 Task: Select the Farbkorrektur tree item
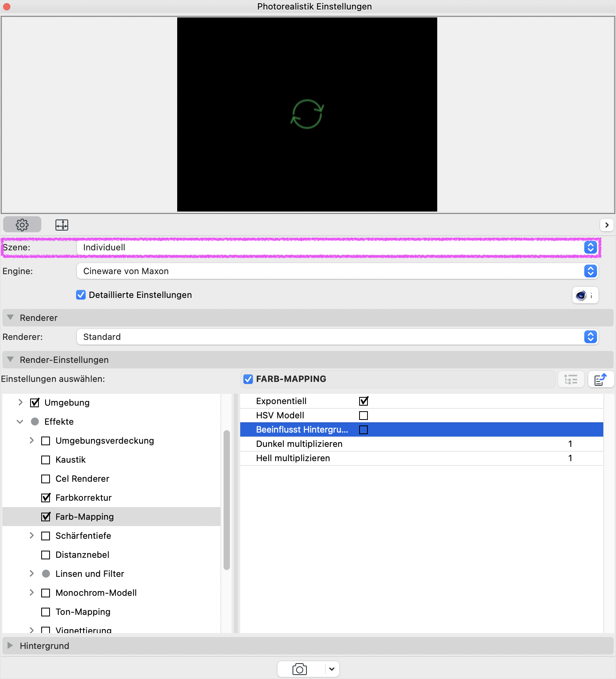point(84,498)
